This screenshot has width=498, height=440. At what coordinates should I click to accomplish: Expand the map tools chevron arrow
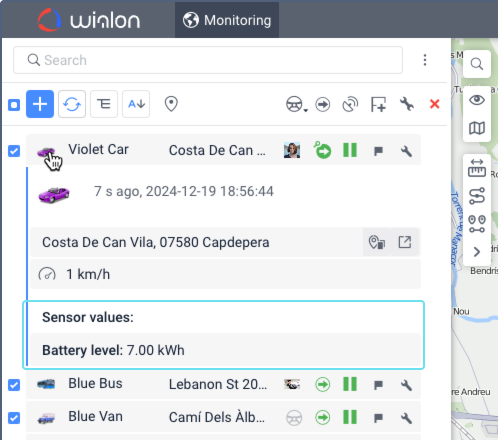[x=477, y=252]
